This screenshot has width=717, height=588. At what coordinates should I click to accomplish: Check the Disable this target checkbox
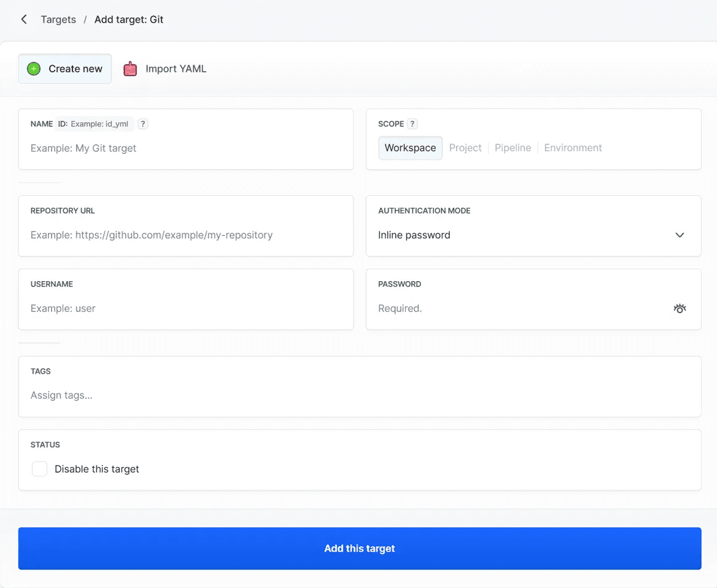tap(39, 469)
